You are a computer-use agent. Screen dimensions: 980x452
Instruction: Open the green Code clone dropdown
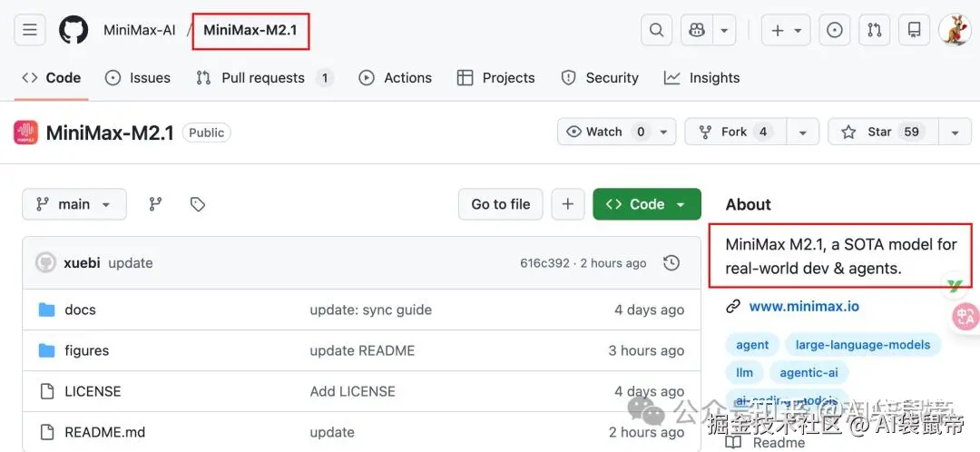coord(647,204)
